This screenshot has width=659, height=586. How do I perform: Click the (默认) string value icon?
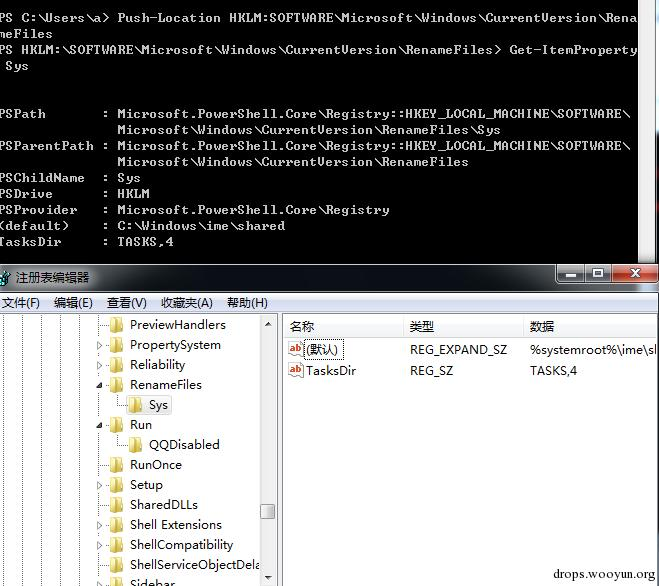click(295, 349)
